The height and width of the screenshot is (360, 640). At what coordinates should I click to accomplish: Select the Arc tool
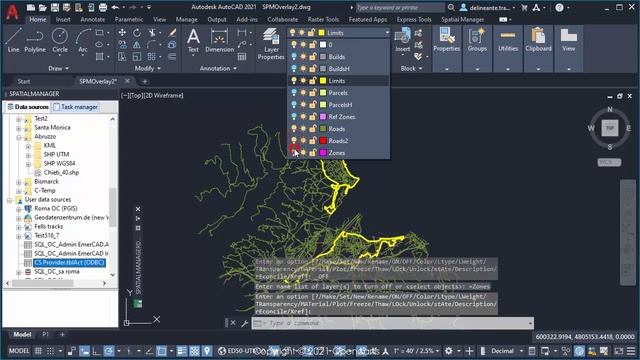click(x=83, y=40)
